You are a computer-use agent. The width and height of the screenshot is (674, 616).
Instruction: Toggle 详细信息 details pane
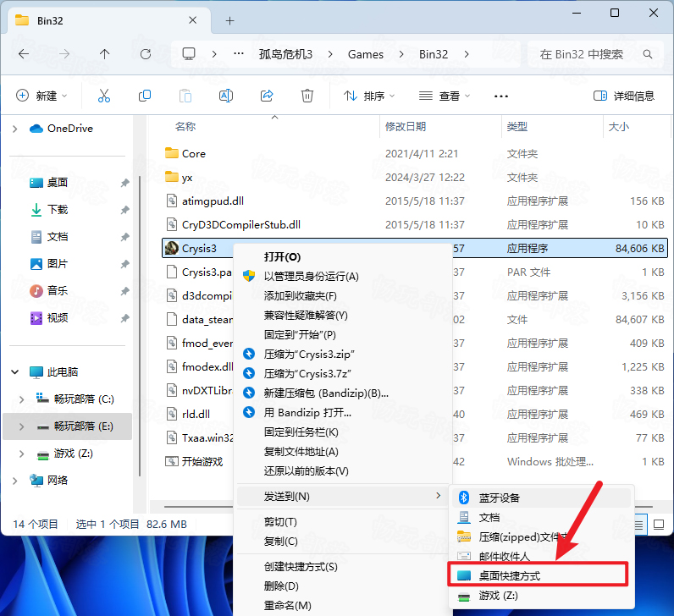coord(624,96)
